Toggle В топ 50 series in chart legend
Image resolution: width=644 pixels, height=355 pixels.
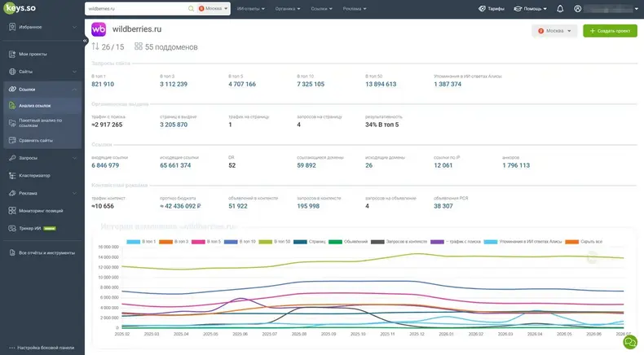[275, 242]
